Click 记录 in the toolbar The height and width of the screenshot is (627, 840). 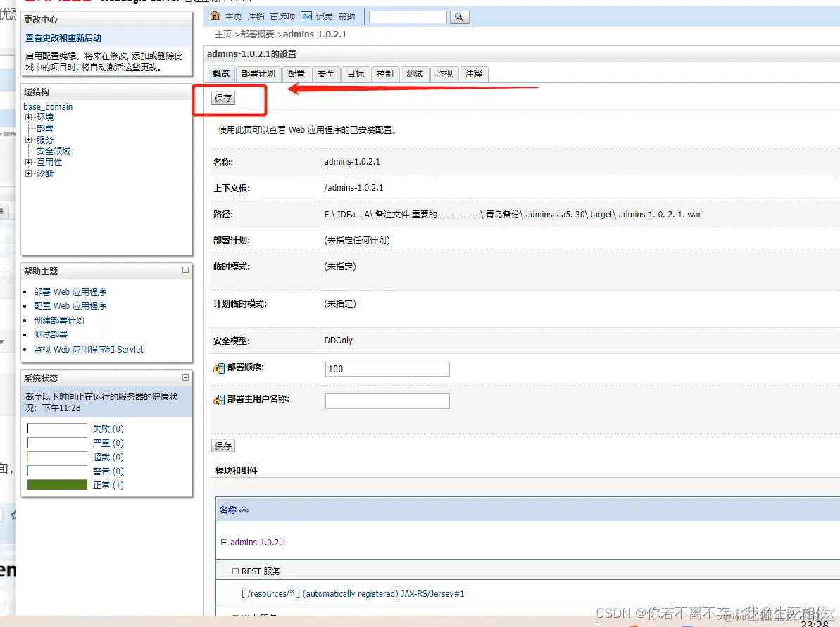(x=324, y=17)
